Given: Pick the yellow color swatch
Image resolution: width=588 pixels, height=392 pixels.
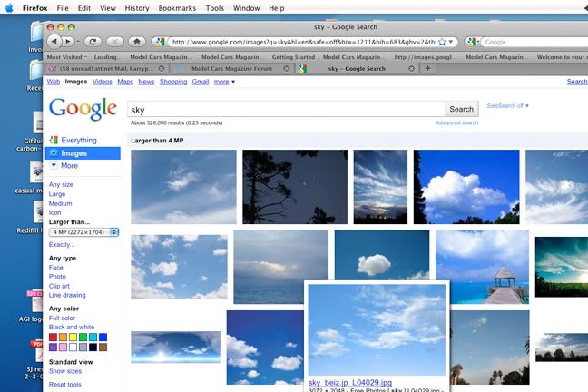Looking at the screenshot, I should (73, 338).
